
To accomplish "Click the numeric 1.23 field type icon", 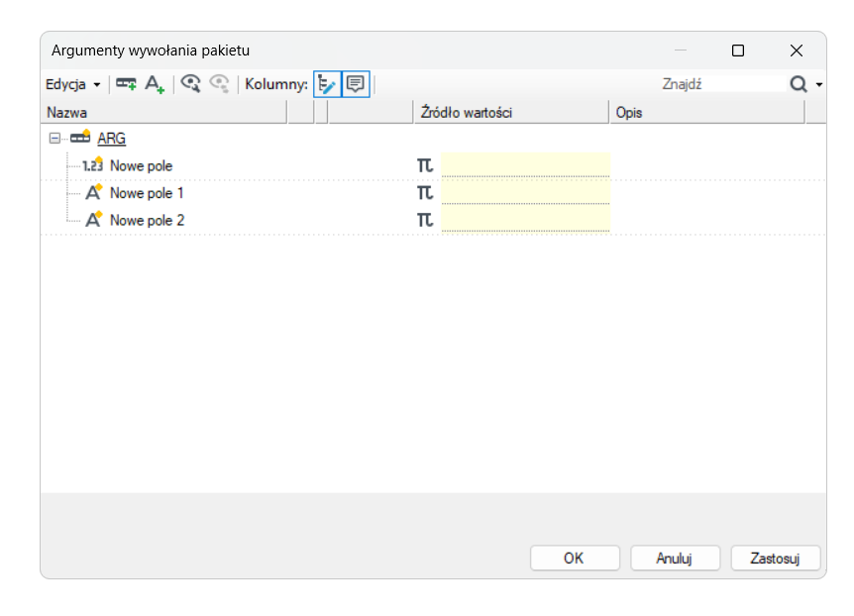I will pos(92,165).
